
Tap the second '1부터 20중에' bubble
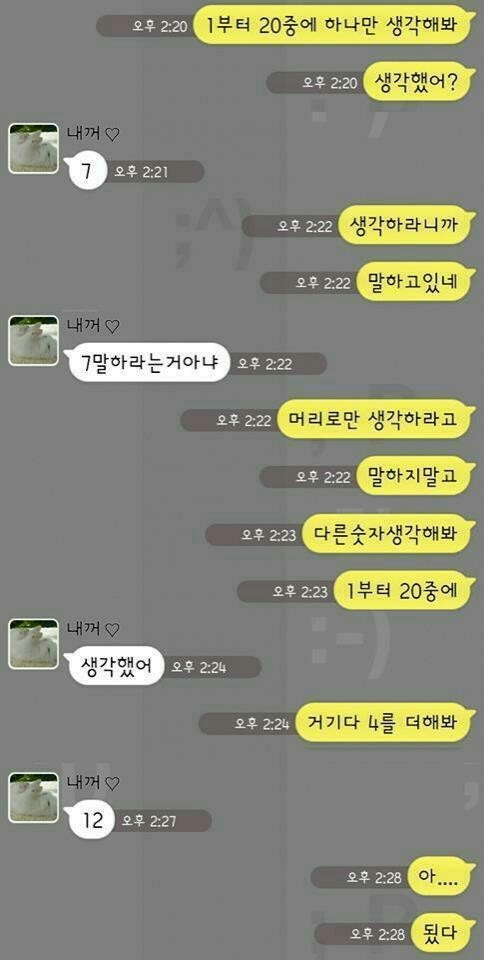click(x=404, y=591)
